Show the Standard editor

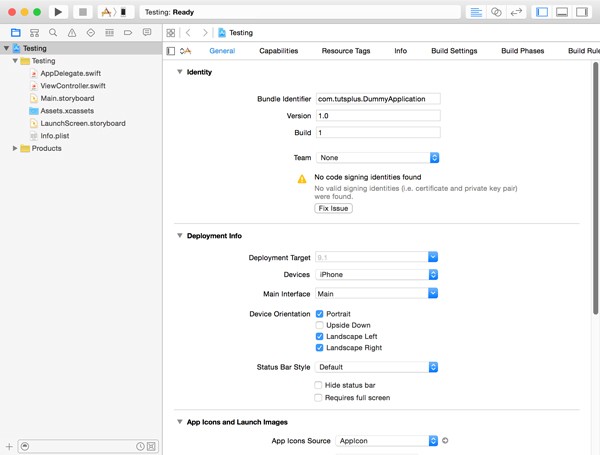click(476, 12)
